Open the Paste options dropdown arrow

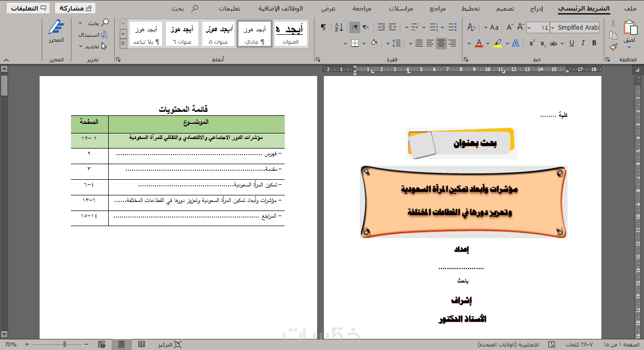click(629, 46)
